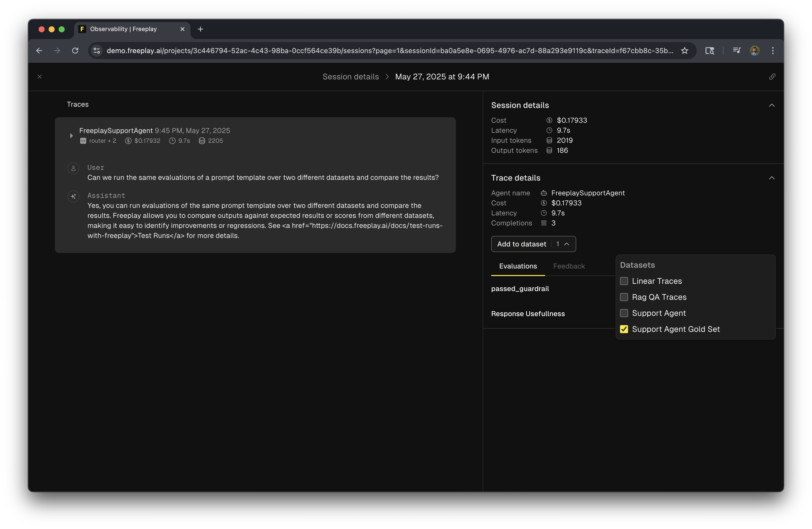Click the Support Agent Gold Set label

tap(676, 329)
